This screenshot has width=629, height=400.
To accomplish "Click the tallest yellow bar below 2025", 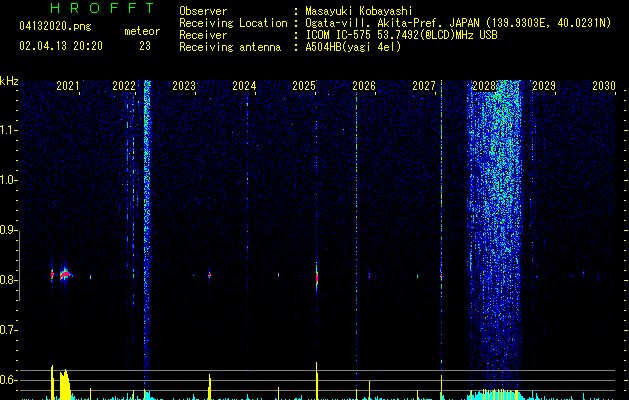I will pos(317,380).
